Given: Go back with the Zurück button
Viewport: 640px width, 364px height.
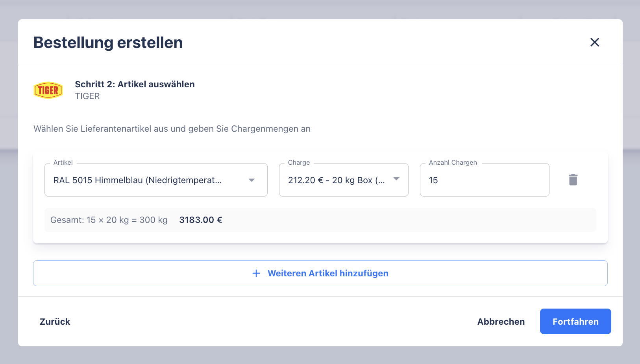Looking at the screenshot, I should 55,322.
